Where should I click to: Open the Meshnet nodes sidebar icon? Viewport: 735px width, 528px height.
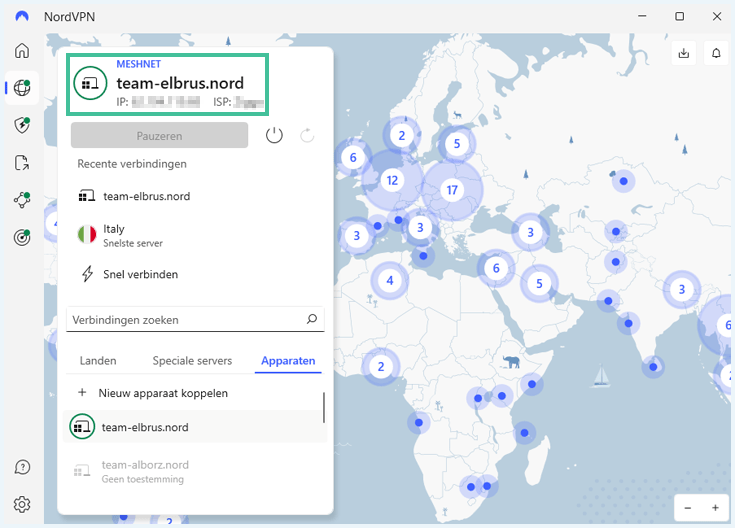coord(22,200)
